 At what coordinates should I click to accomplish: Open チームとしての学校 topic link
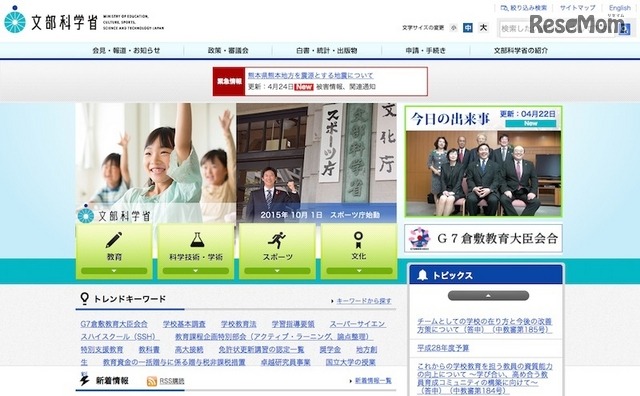484,325
